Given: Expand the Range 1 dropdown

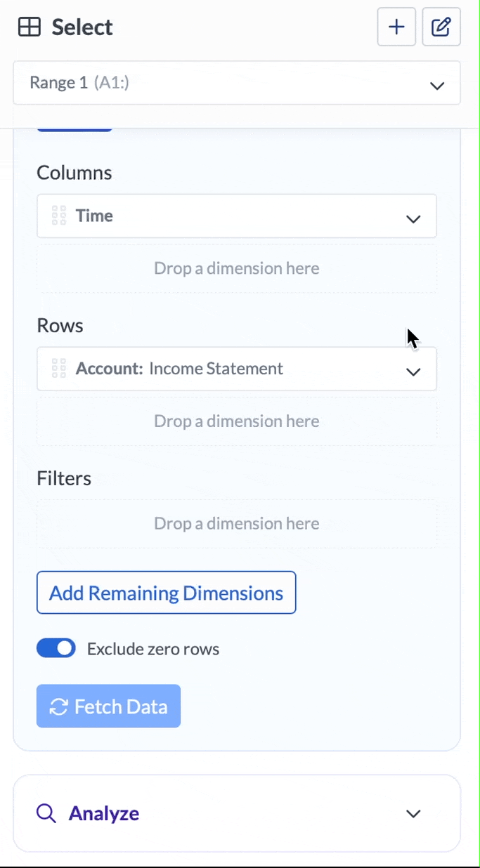Looking at the screenshot, I should (436, 84).
